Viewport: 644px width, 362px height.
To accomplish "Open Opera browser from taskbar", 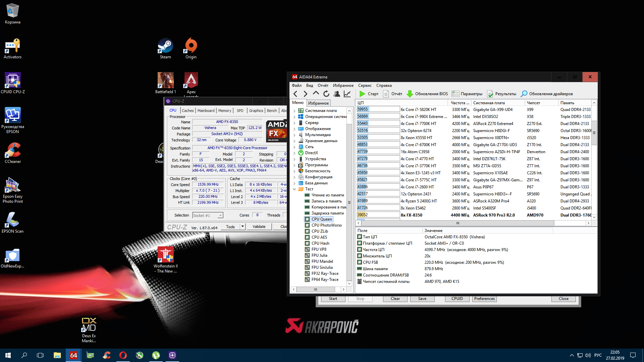I will (123, 355).
